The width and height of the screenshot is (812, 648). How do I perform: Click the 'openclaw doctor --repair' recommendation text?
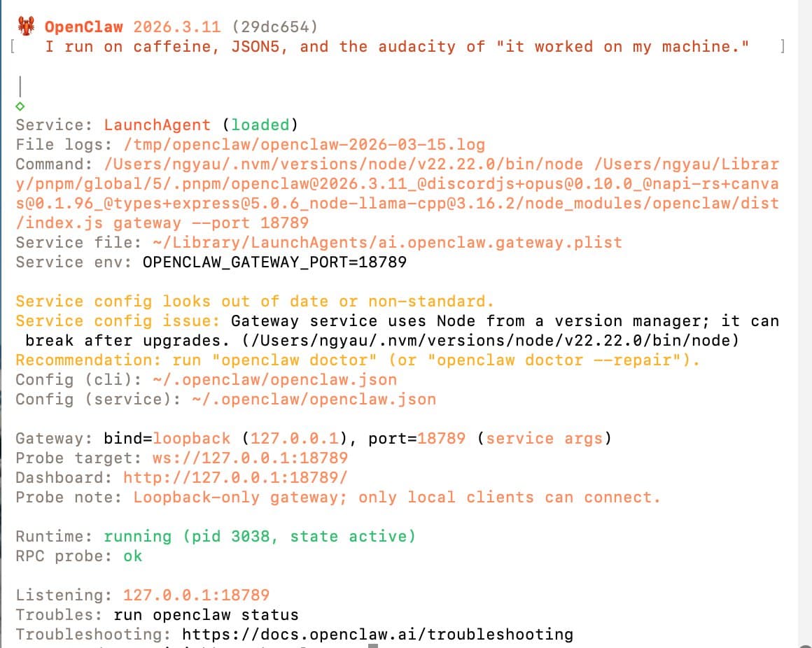point(554,360)
